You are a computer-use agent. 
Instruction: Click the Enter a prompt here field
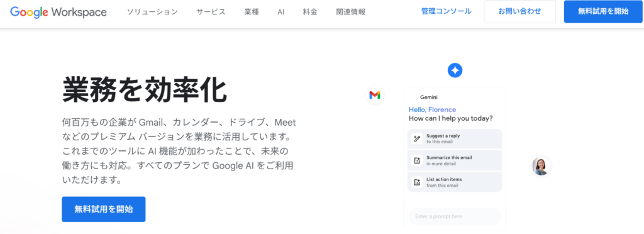(455, 216)
